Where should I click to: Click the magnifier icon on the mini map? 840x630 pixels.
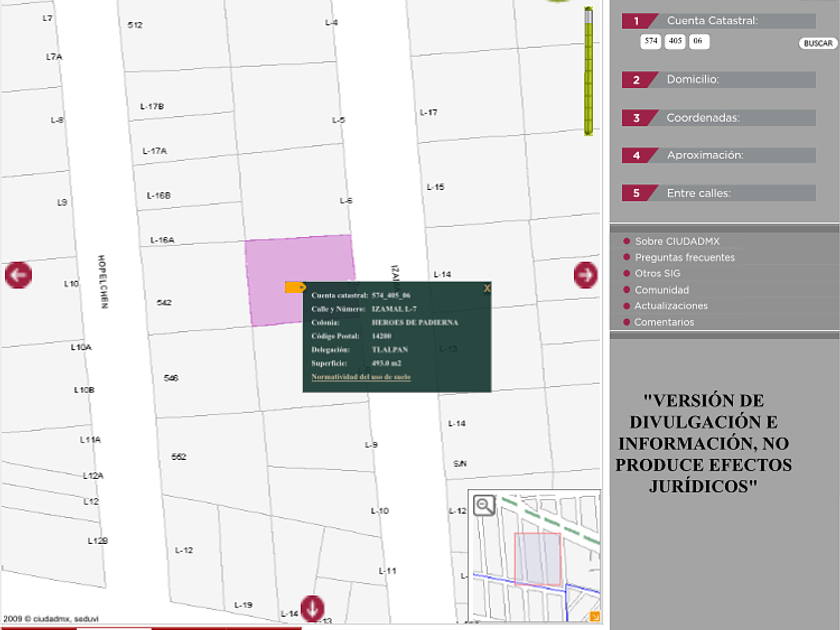[x=484, y=505]
